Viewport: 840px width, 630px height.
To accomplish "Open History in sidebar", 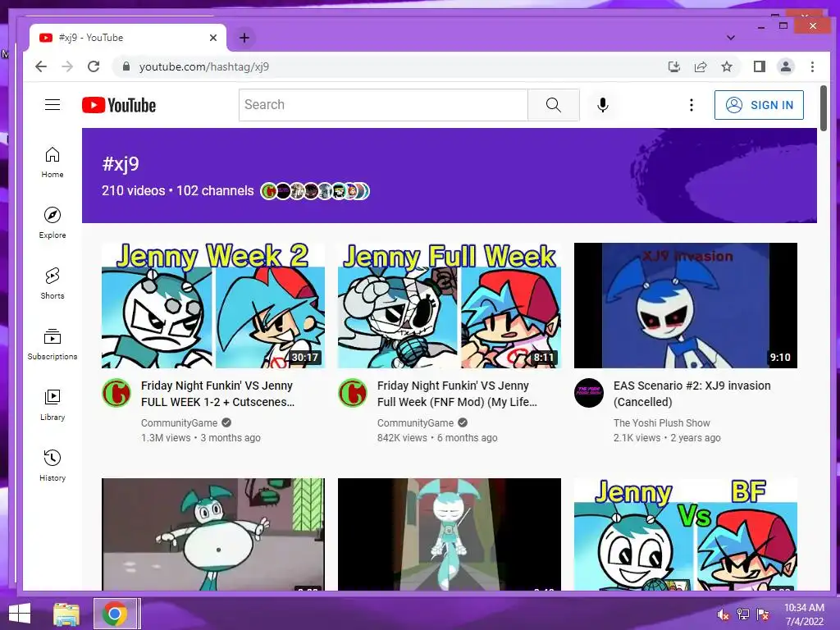I will 52,465.
